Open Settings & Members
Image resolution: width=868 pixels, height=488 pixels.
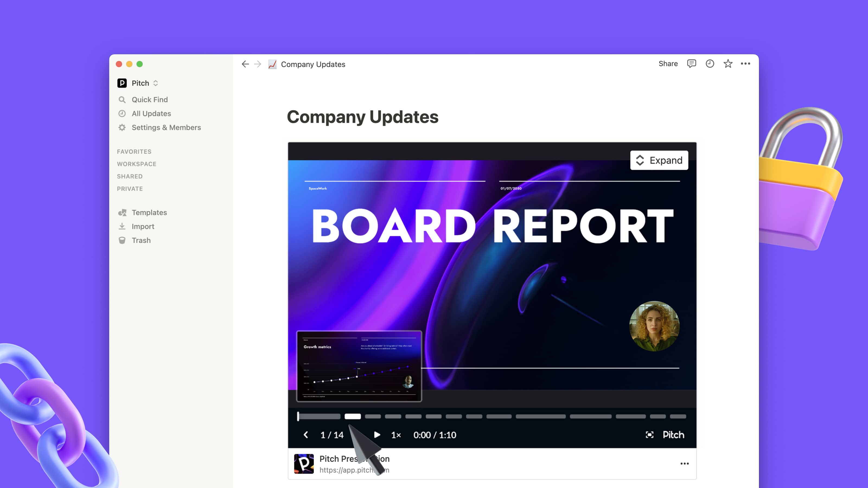coord(166,127)
